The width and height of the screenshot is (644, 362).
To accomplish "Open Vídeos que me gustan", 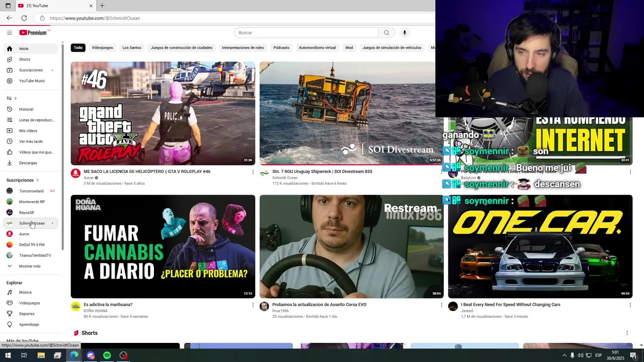I will tap(31, 152).
